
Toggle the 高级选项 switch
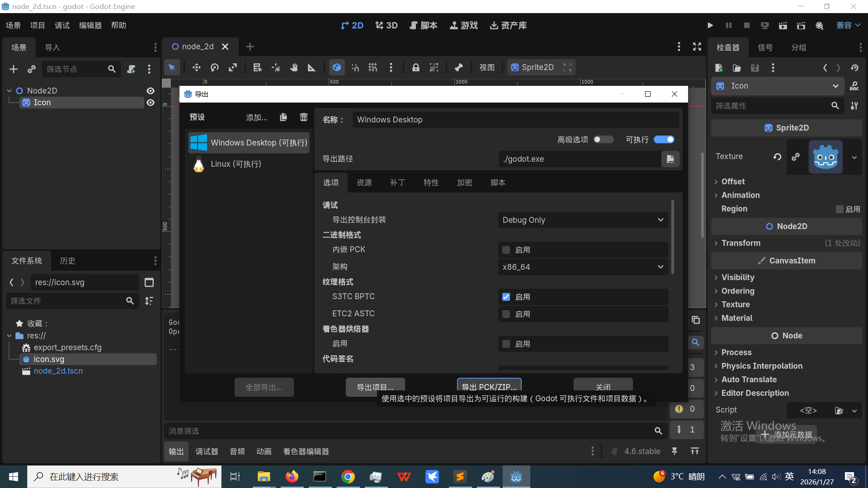tap(603, 140)
